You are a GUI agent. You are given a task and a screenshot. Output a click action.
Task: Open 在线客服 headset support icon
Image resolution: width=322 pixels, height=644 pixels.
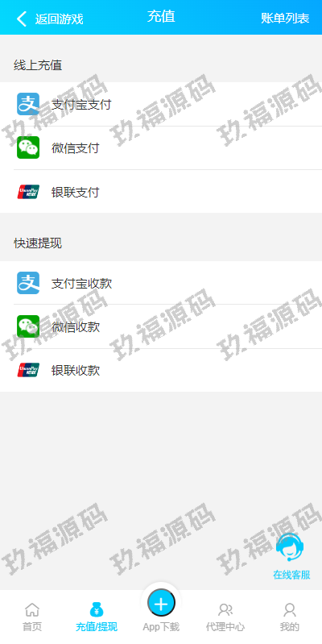291,548
